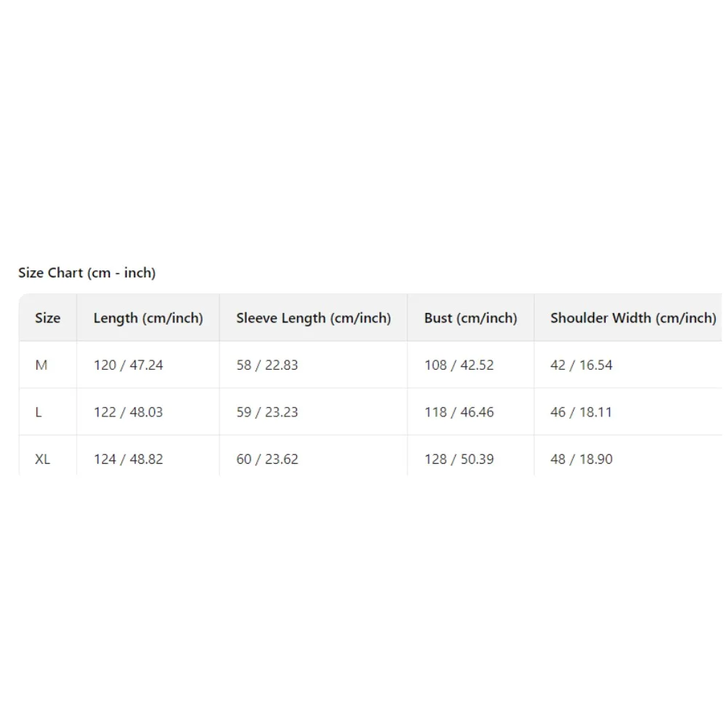728x728 pixels.
Task: Select shoulder width cell 48 / 18.90
Action: coord(581,459)
